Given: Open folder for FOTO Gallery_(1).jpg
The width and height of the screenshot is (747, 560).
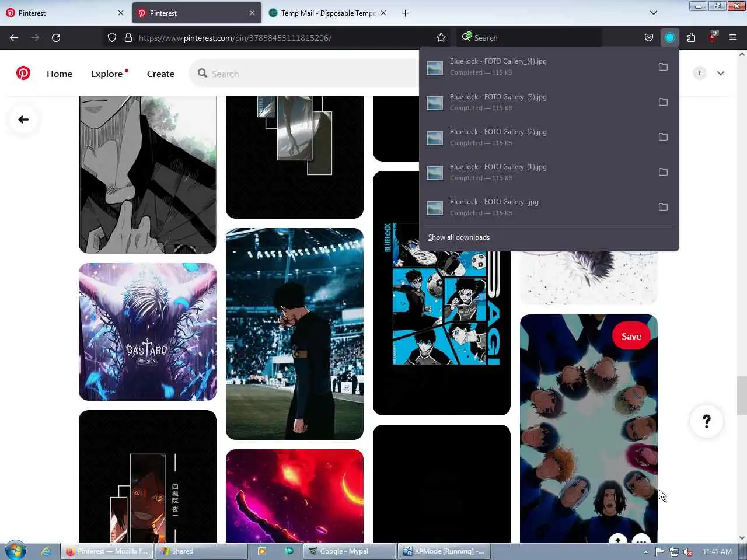Looking at the screenshot, I should (663, 171).
